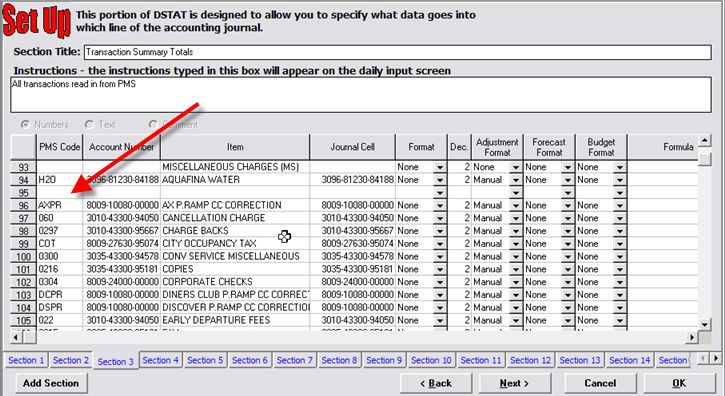The height and width of the screenshot is (396, 725).
Task: Click item cell CITY OCCUPANCY TAX
Action: (x=235, y=244)
